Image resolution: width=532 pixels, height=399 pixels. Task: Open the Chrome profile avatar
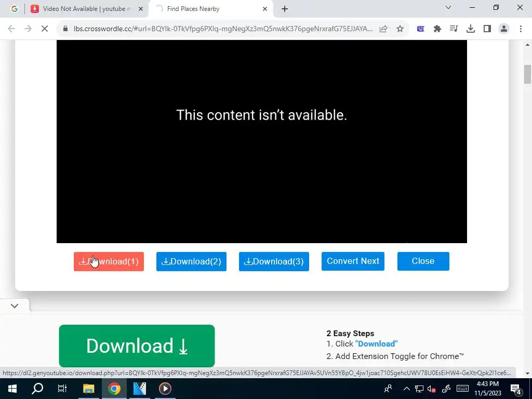(504, 29)
